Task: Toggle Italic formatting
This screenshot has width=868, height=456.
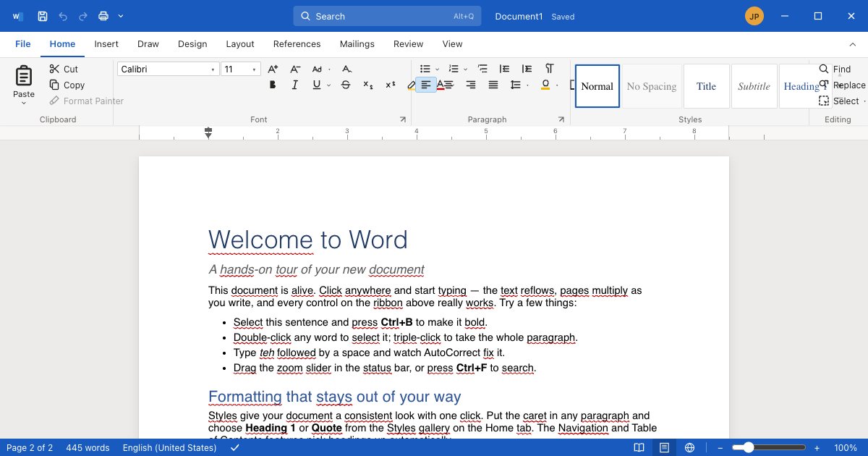Action: 294,85
